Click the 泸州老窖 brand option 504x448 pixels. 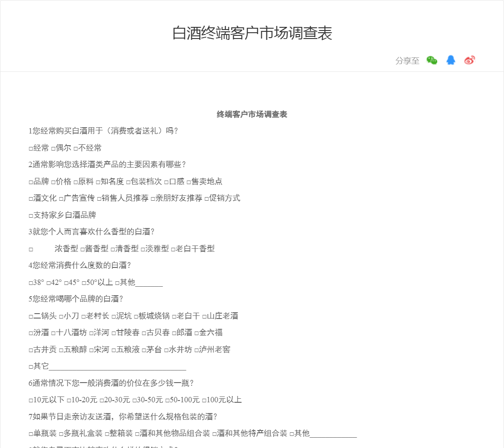pyautogui.click(x=212, y=349)
